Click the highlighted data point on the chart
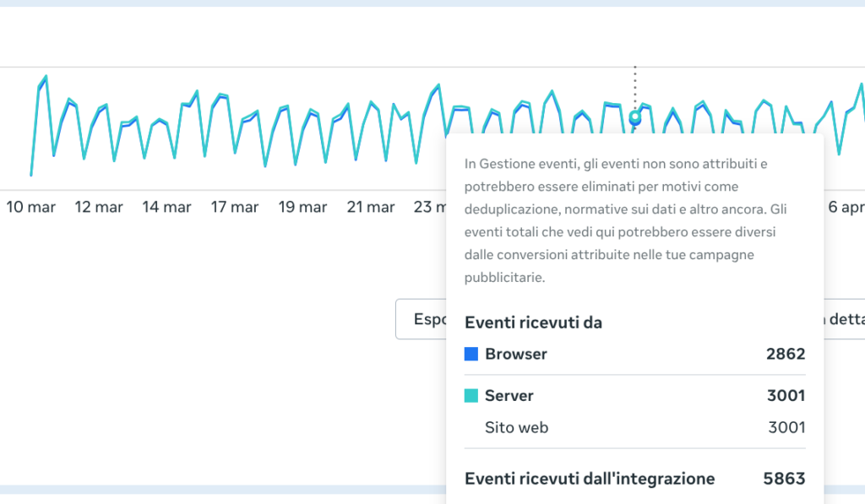The image size is (865, 504). [635, 117]
